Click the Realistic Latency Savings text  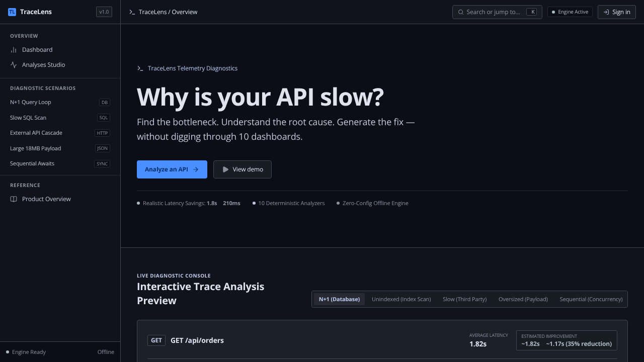click(174, 203)
